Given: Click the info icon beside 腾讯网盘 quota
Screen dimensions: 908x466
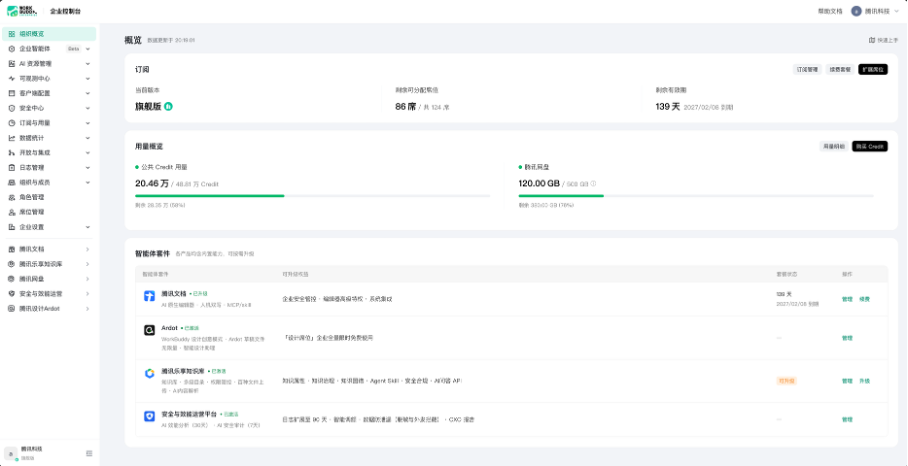Looking at the screenshot, I should (593, 184).
